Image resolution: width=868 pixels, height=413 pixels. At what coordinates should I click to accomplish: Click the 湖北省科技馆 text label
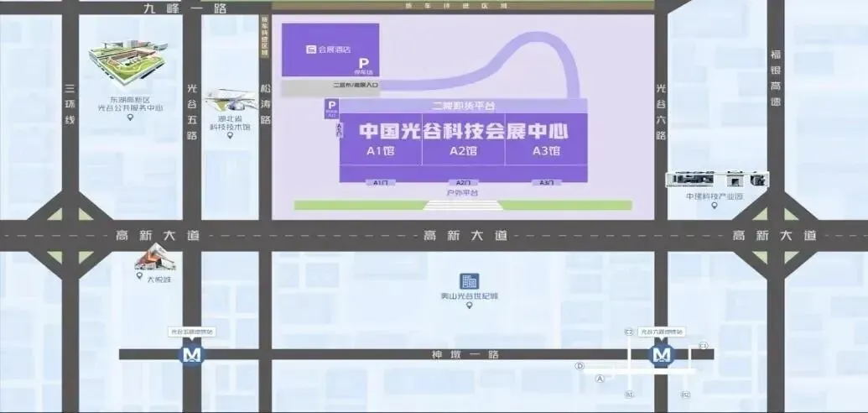(x=230, y=123)
